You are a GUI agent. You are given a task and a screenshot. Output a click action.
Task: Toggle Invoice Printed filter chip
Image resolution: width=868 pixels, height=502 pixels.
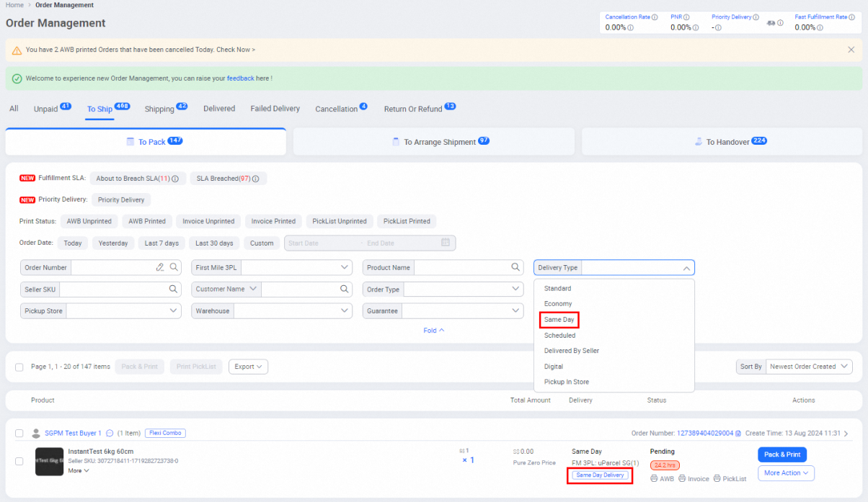[274, 221]
